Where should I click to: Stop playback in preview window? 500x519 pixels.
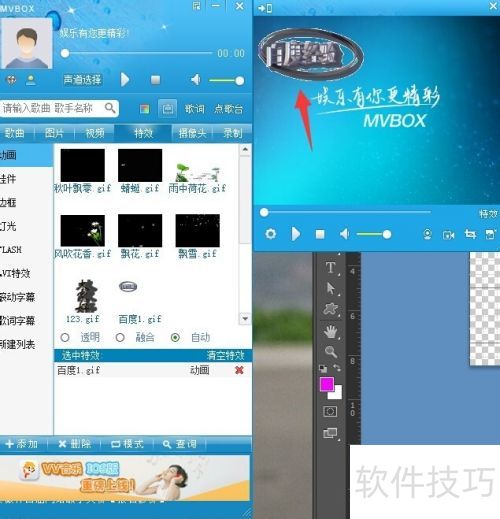pos(320,234)
